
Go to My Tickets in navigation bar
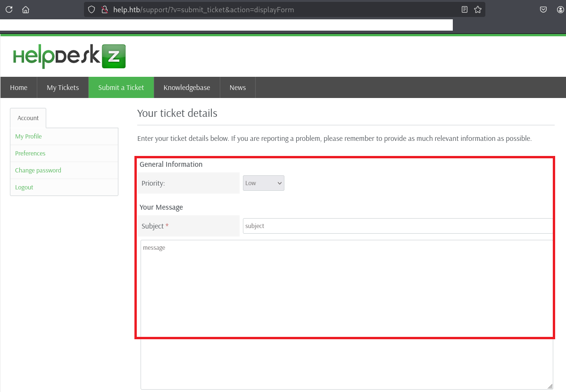(x=63, y=88)
